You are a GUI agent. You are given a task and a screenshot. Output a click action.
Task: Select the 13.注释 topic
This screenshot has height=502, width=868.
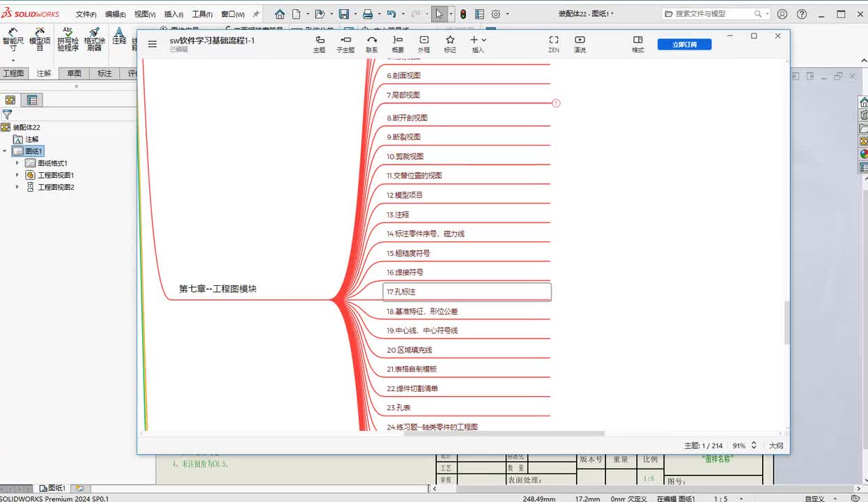[x=398, y=215]
